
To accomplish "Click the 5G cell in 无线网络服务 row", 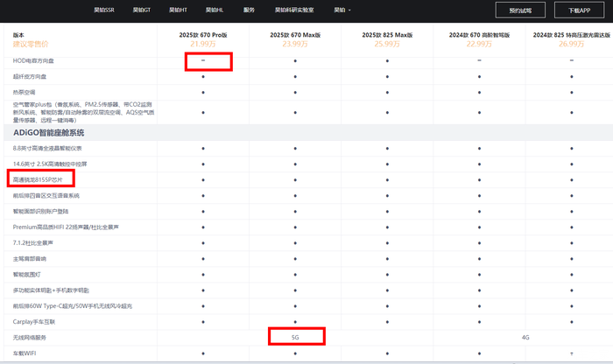I will coord(296,336).
